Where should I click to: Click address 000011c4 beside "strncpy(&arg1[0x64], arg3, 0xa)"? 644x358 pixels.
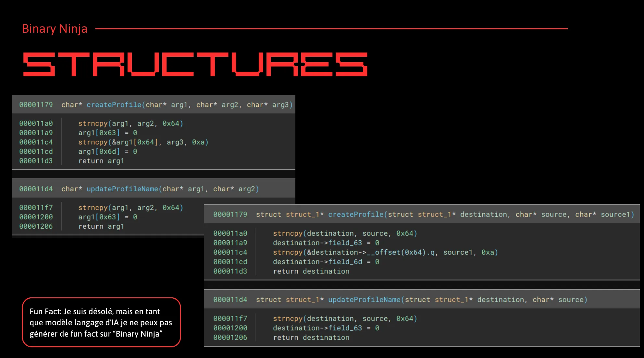(x=36, y=142)
